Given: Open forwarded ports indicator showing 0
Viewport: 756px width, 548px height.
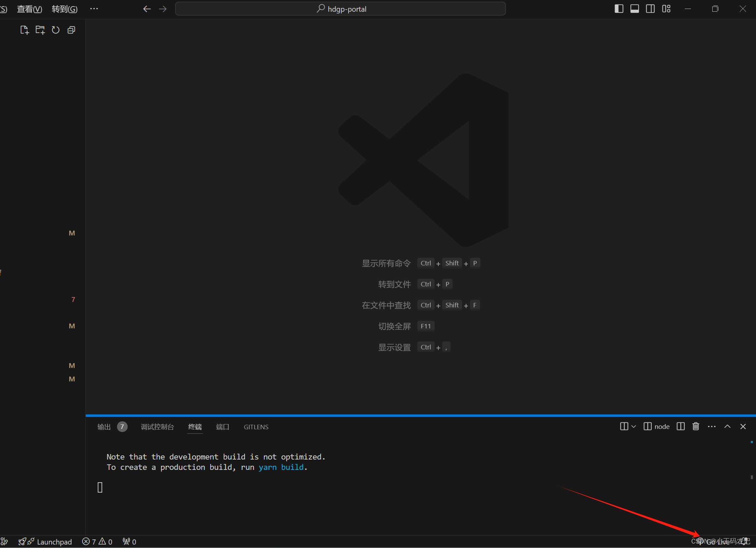Looking at the screenshot, I should pos(129,542).
